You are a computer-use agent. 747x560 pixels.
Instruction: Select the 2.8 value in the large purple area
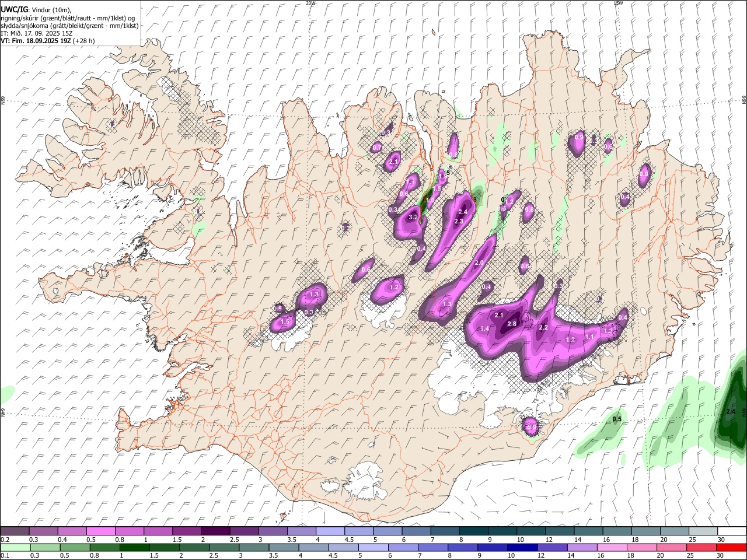(512, 324)
